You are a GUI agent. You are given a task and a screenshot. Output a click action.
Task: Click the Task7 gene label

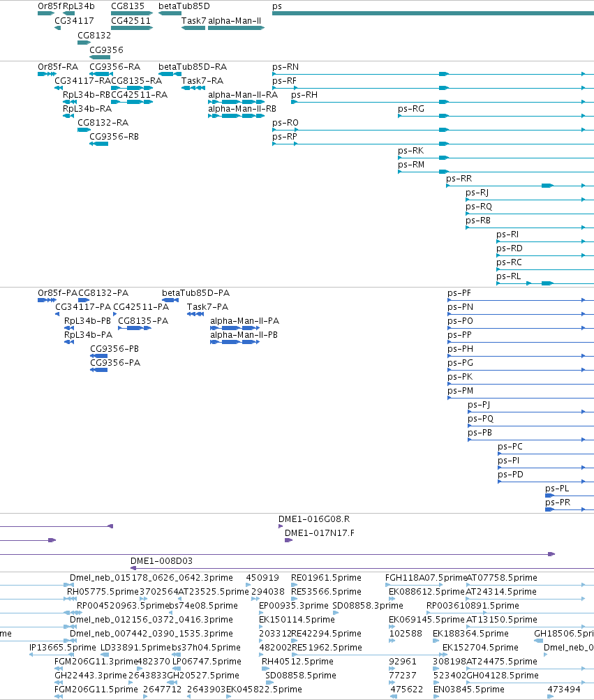coord(193,20)
